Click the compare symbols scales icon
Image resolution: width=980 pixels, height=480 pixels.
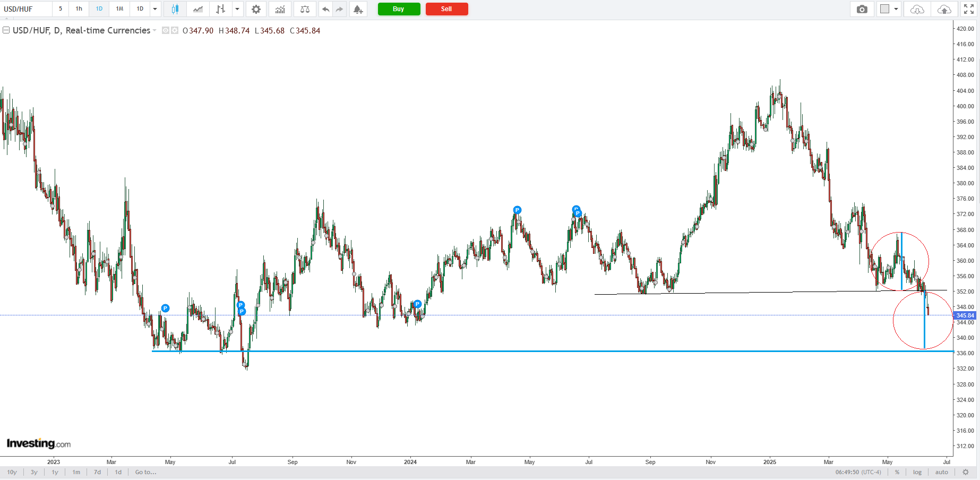coord(305,9)
